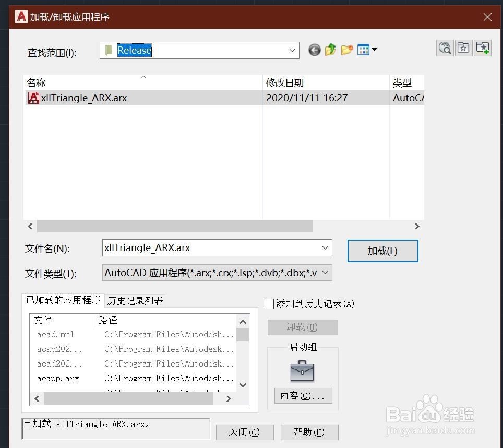This screenshot has width=503, height=448.
Task: Switch to 历史记录列表 tab
Action: point(135,301)
